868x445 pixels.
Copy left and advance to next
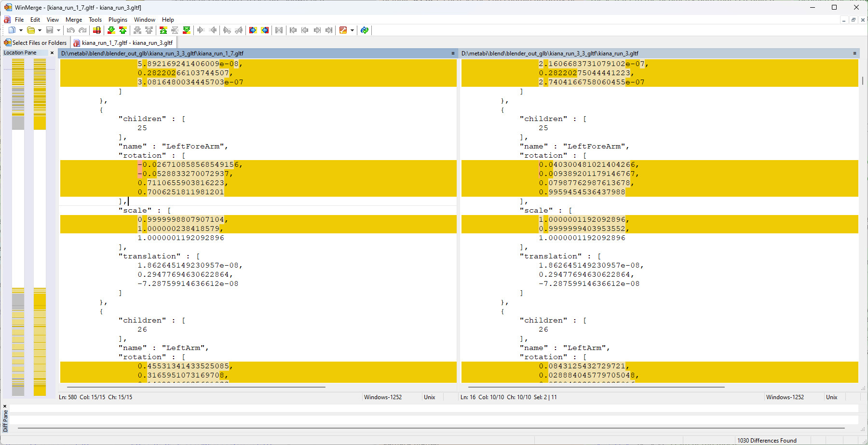(239, 30)
